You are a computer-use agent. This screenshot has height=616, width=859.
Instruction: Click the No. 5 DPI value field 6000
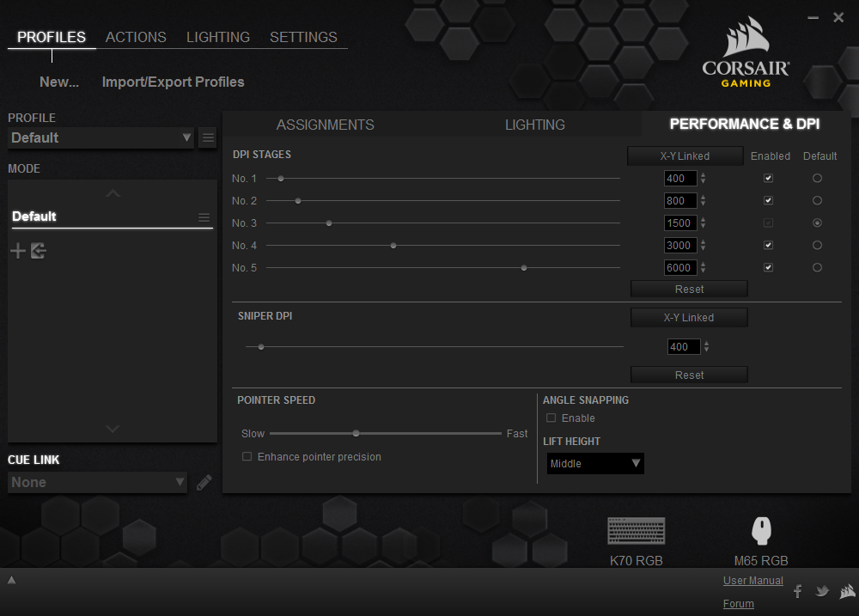point(680,268)
